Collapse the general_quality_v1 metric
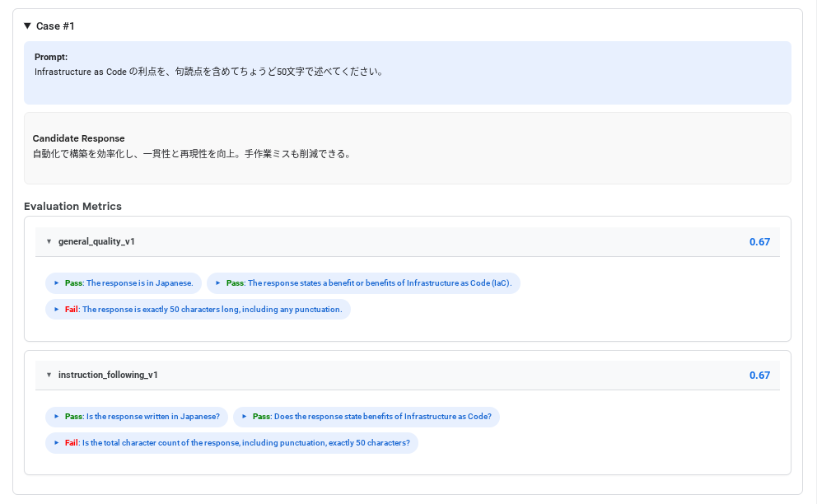The image size is (817, 504). [49, 241]
